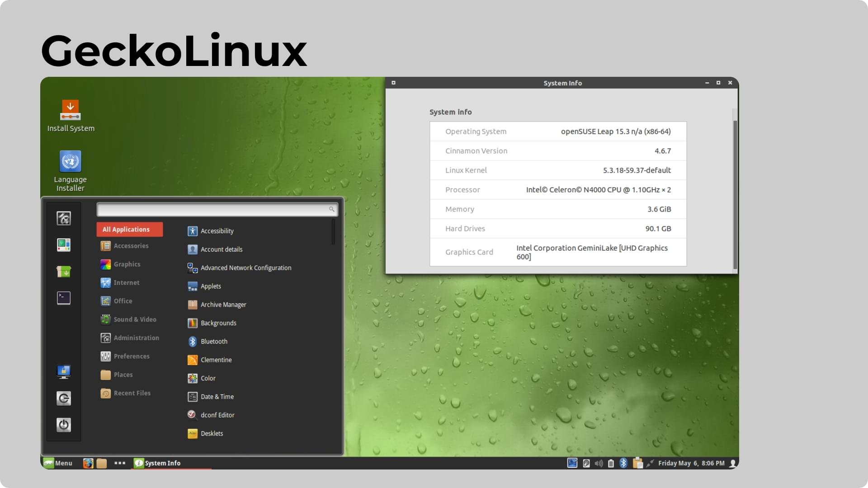
Task: Open the Install System desktop icon
Action: pos(71,116)
